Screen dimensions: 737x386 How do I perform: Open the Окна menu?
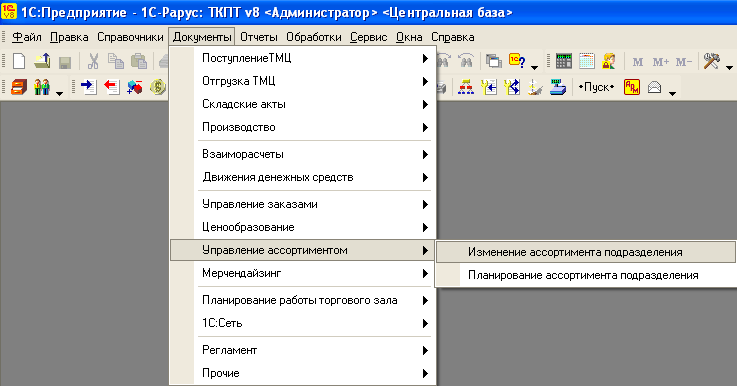click(409, 37)
